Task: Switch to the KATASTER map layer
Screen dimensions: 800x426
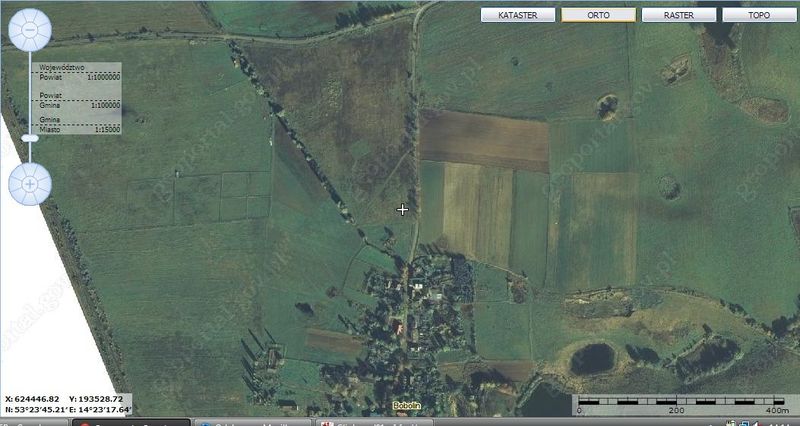Action: 518,15
